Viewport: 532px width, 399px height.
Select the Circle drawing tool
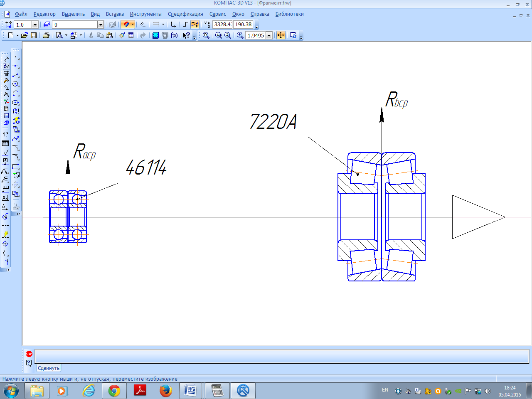15,84
